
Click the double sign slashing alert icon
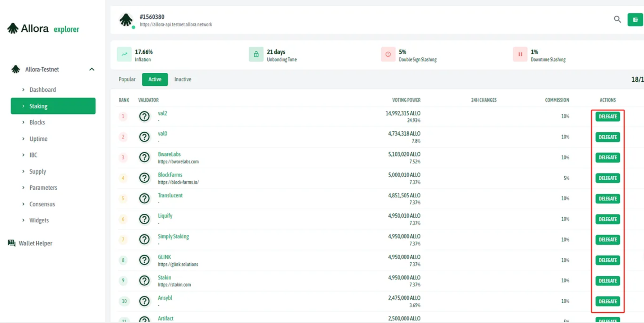pos(388,54)
